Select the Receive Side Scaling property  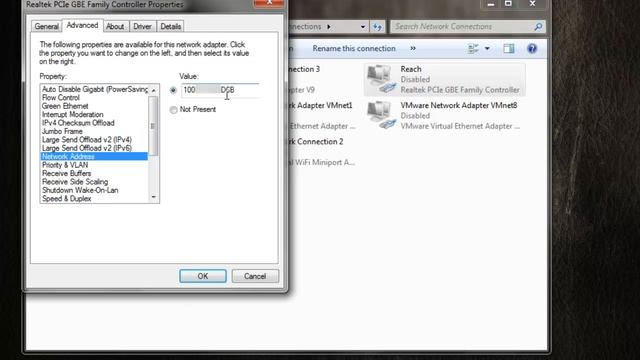pyautogui.click(x=75, y=182)
